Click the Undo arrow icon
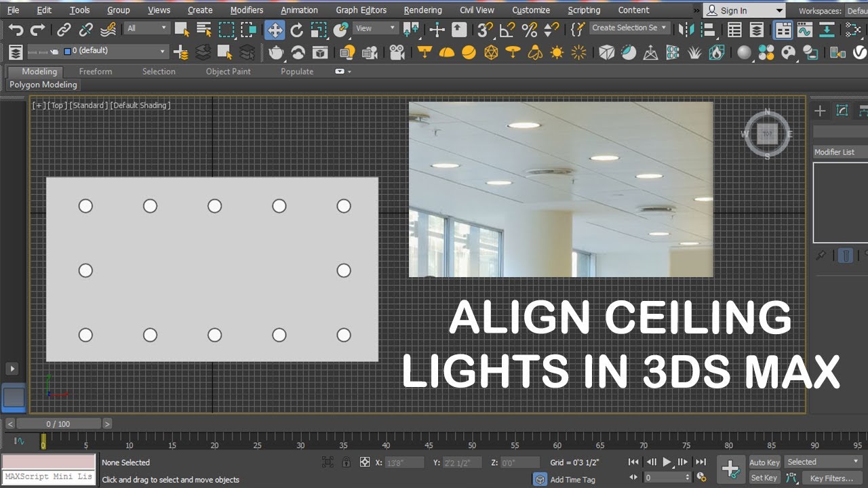Screen dimensions: 868x488 [16, 29]
